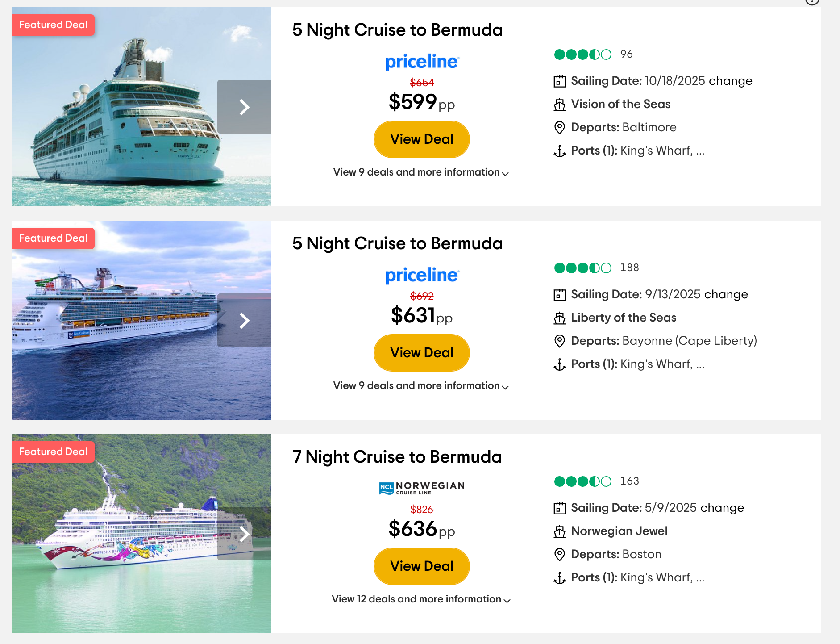Screen dimensions: 840x644
Task: Click the calendar icon beside the 10/18/2025 sailing date
Action: (x=559, y=81)
